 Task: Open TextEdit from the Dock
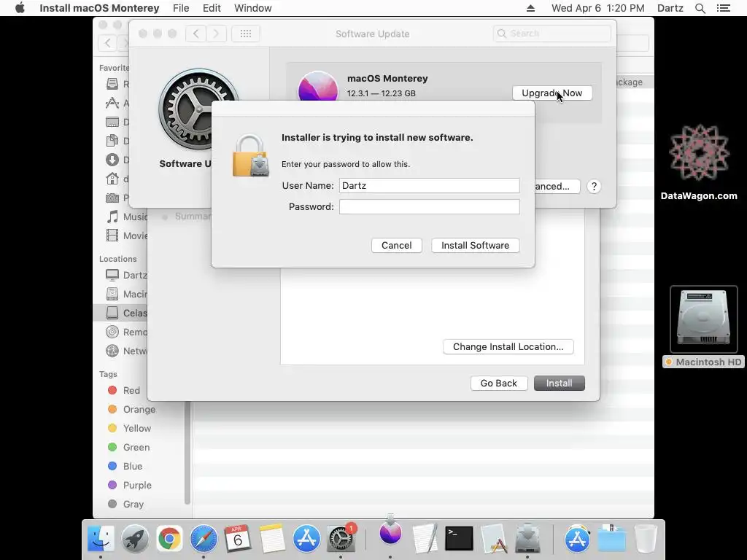click(x=425, y=539)
